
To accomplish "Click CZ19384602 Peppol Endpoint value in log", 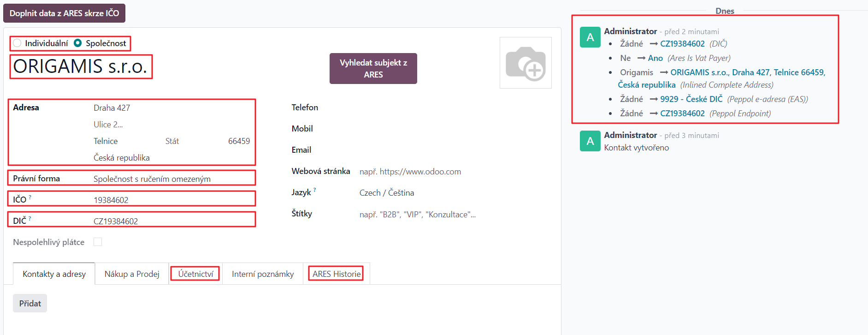I will (682, 114).
